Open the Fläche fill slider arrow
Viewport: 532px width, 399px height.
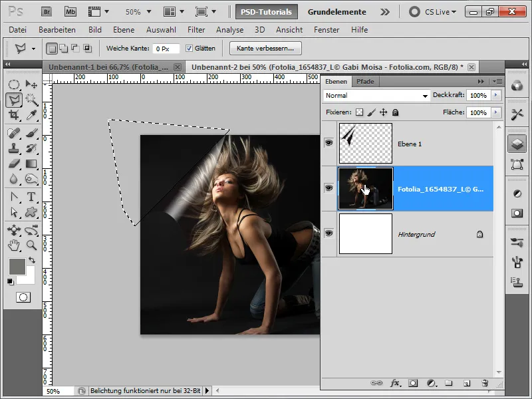tap(496, 112)
